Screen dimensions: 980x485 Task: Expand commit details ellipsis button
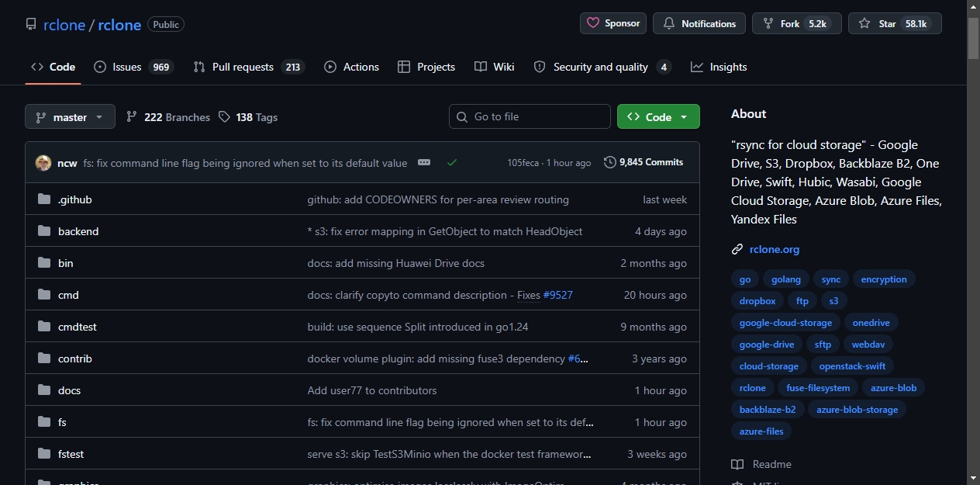(423, 163)
